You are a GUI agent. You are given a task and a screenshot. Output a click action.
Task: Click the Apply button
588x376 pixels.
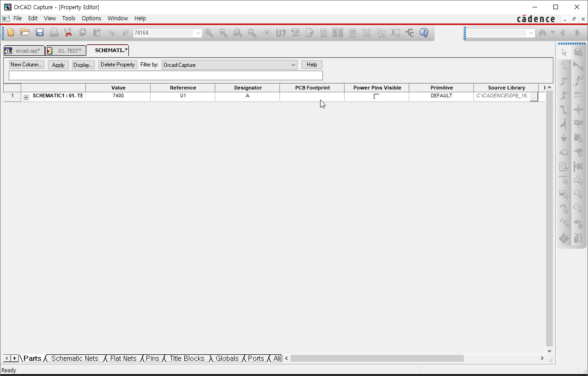58,65
